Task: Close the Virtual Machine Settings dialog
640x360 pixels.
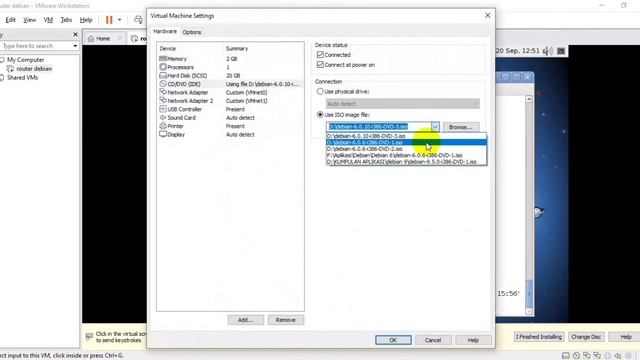Action: (x=487, y=16)
